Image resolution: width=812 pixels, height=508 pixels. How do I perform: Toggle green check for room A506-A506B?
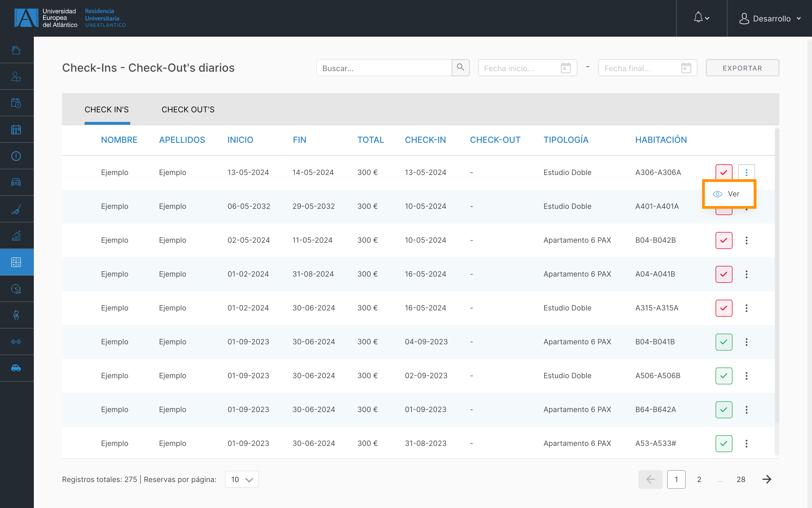724,376
